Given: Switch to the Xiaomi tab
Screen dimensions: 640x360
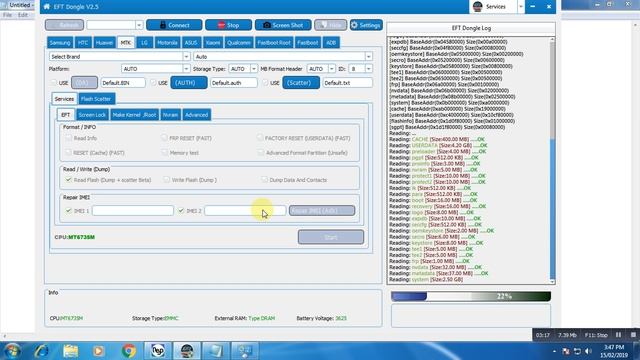Looking at the screenshot, I should 213,42.
